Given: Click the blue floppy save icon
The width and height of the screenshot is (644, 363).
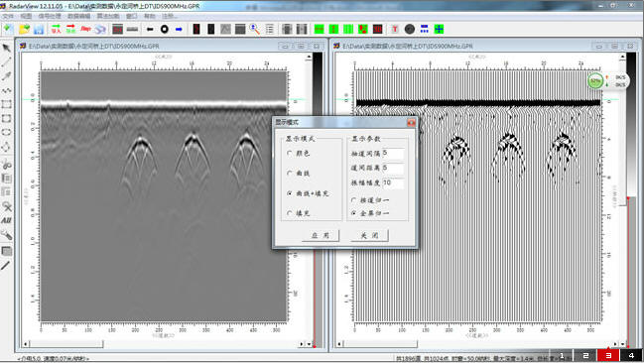Looking at the screenshot, I should [39, 29].
